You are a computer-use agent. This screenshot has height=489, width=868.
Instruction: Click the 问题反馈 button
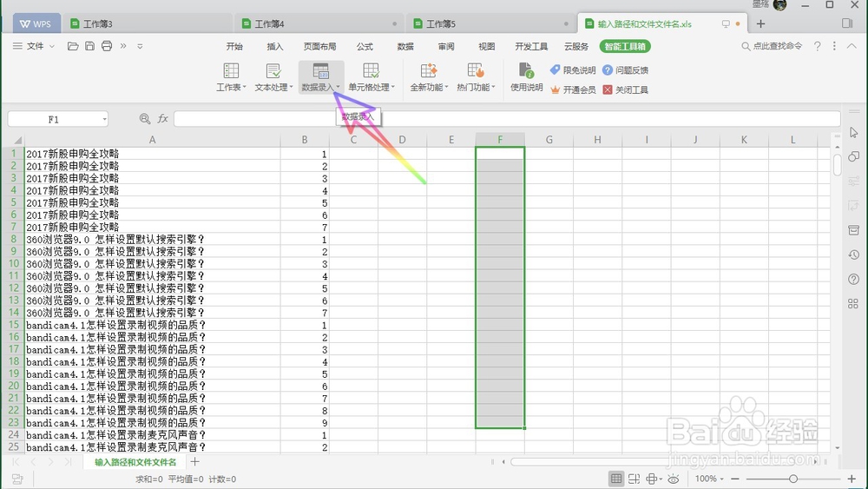[x=625, y=70]
